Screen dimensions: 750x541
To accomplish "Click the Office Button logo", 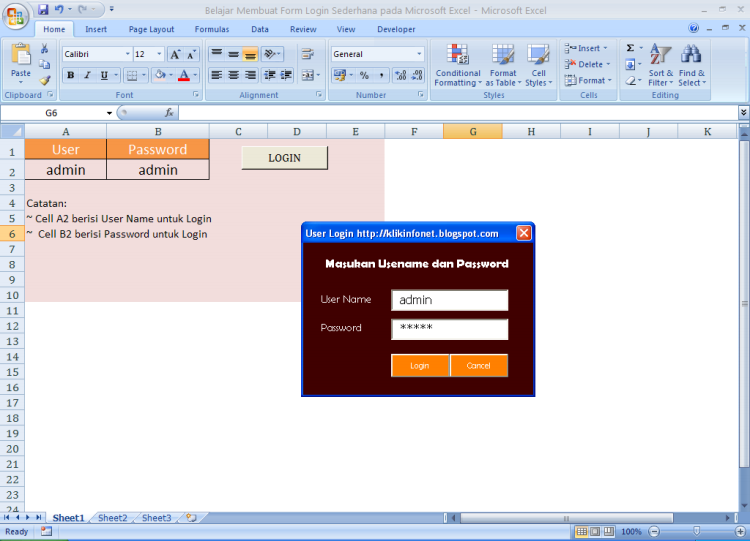I will coord(15,17).
